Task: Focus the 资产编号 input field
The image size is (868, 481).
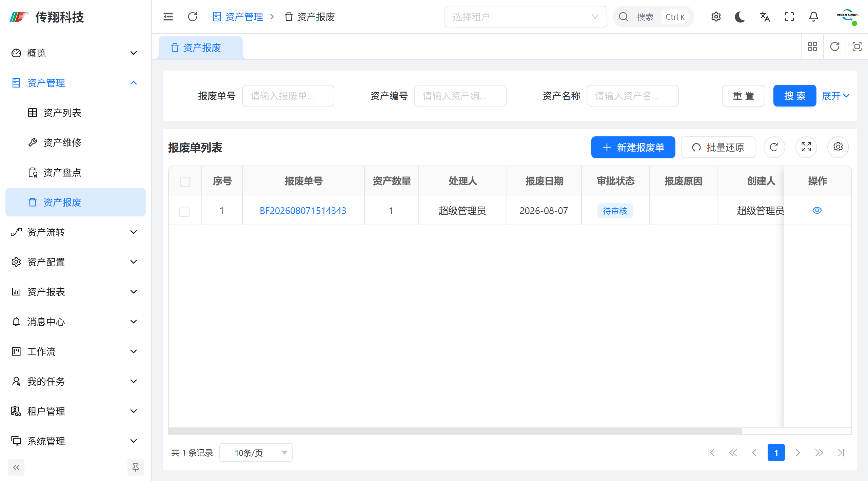Action: (x=460, y=96)
